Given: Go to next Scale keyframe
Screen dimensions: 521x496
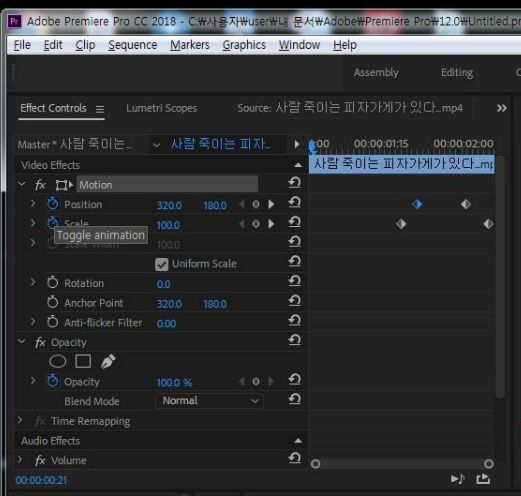Looking at the screenshot, I should [x=271, y=224].
